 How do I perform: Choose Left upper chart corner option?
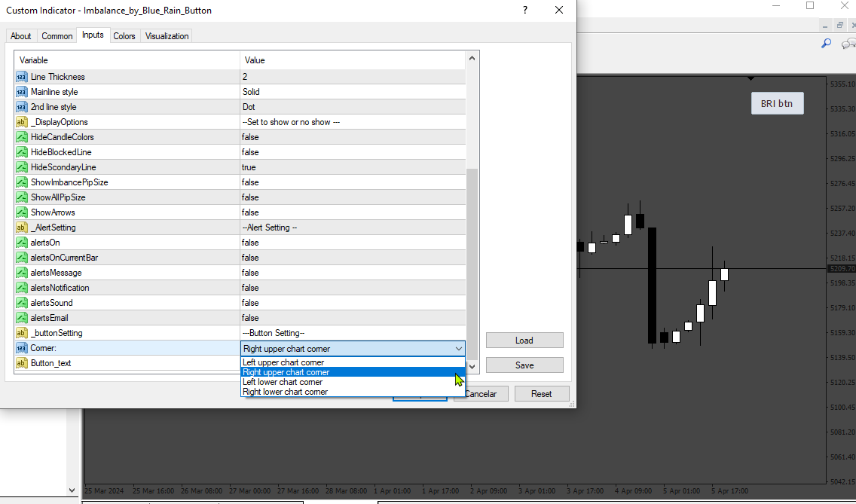[x=353, y=362]
